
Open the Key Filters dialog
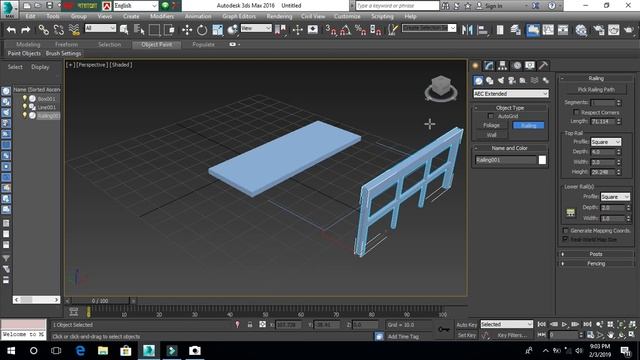(x=512, y=335)
